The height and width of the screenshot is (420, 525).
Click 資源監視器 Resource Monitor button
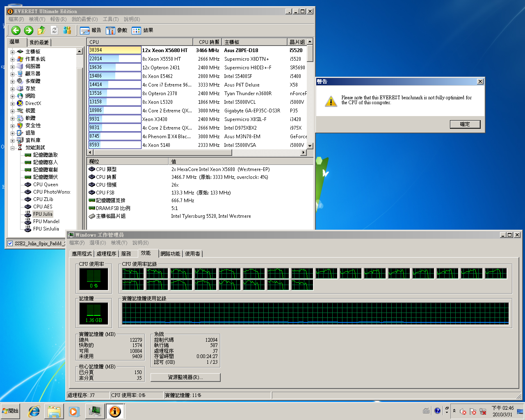coord(185,377)
